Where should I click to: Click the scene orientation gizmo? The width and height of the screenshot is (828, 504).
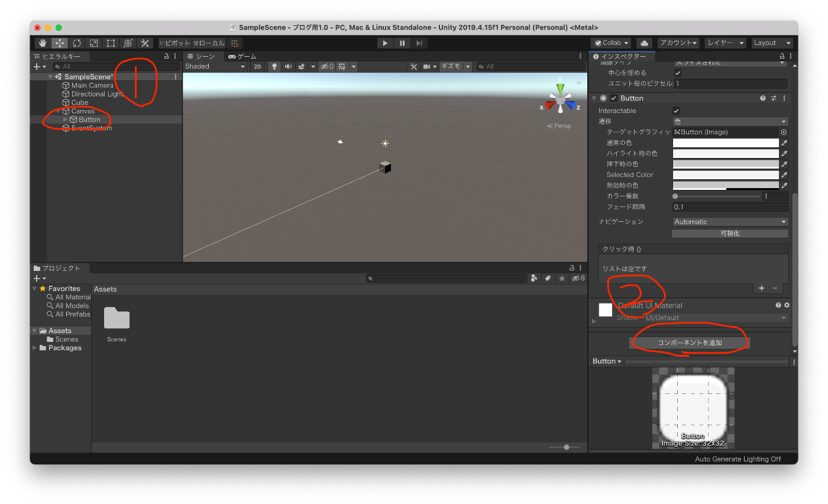coord(560,99)
